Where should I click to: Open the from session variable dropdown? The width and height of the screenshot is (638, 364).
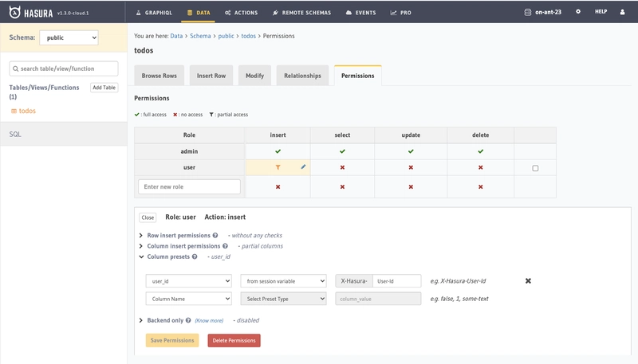[284, 280]
